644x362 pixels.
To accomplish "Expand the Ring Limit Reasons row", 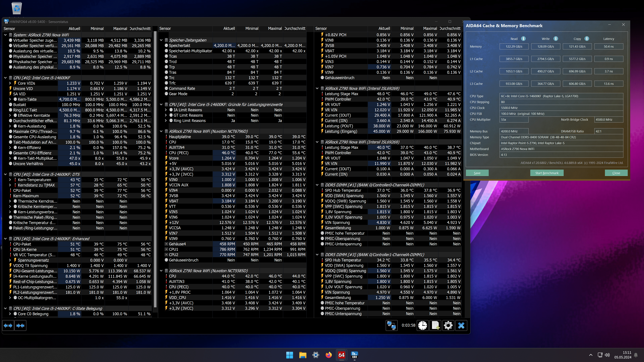I will tap(166, 121).
